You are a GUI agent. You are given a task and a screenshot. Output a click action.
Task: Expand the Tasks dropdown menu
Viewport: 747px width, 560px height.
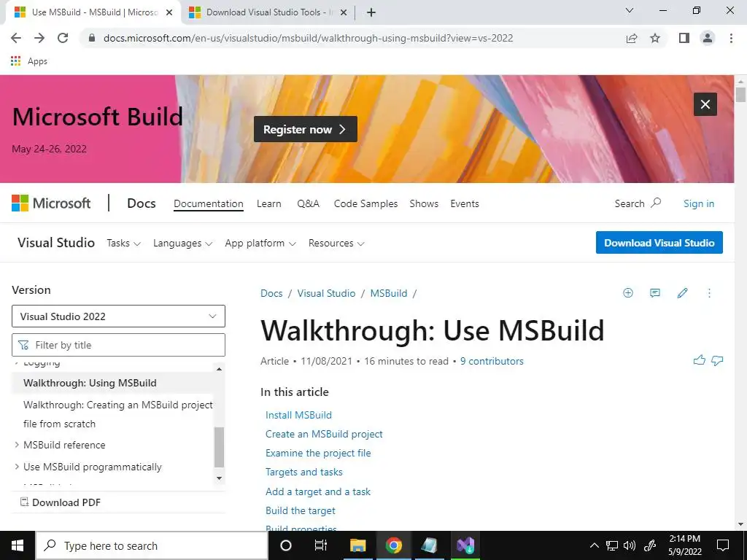[x=123, y=244]
